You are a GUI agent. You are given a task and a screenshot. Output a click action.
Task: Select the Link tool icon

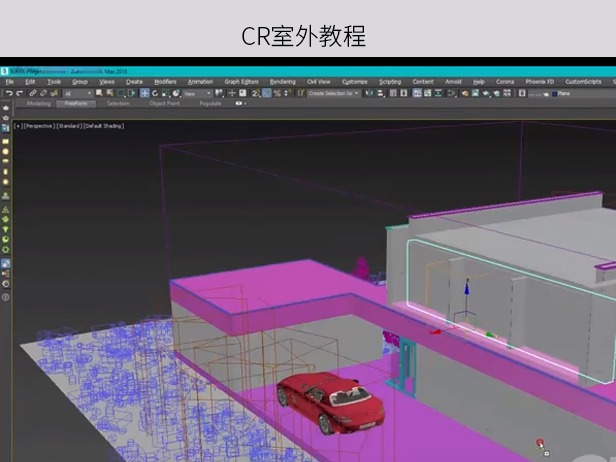point(31,93)
